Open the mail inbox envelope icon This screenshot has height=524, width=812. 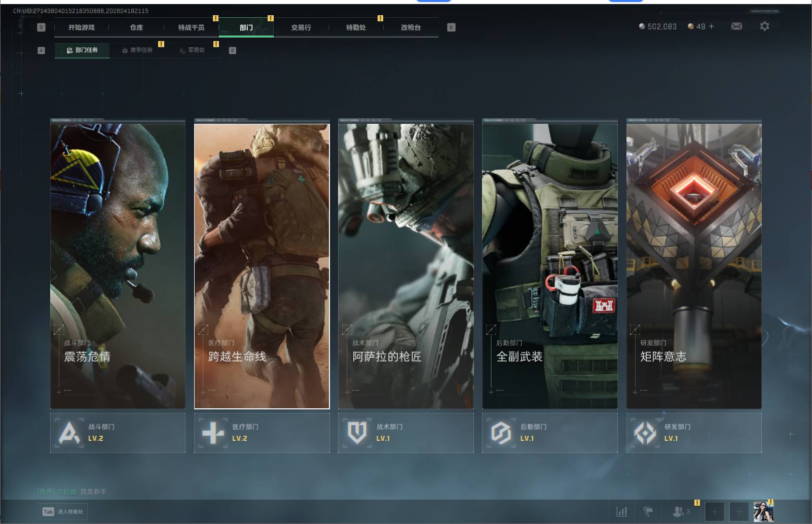(736, 26)
